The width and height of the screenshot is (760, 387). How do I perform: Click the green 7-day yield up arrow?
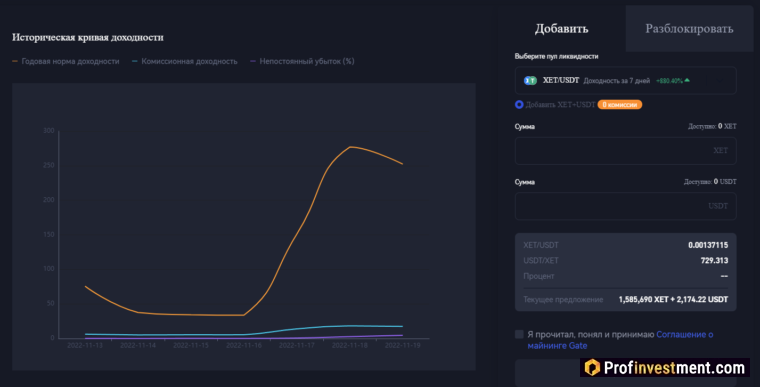click(x=687, y=80)
